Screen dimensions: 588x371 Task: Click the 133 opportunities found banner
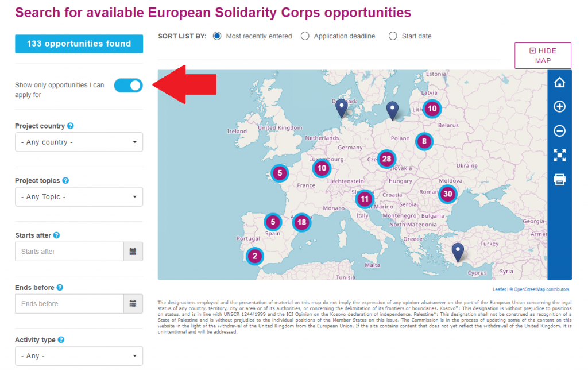79,44
